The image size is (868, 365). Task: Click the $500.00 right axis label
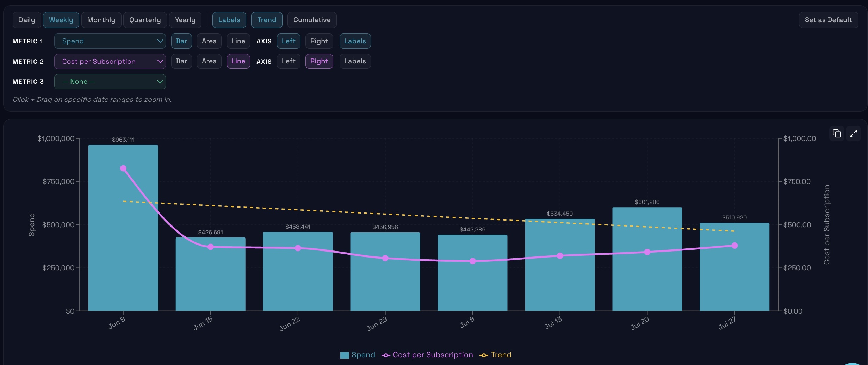coord(797,225)
